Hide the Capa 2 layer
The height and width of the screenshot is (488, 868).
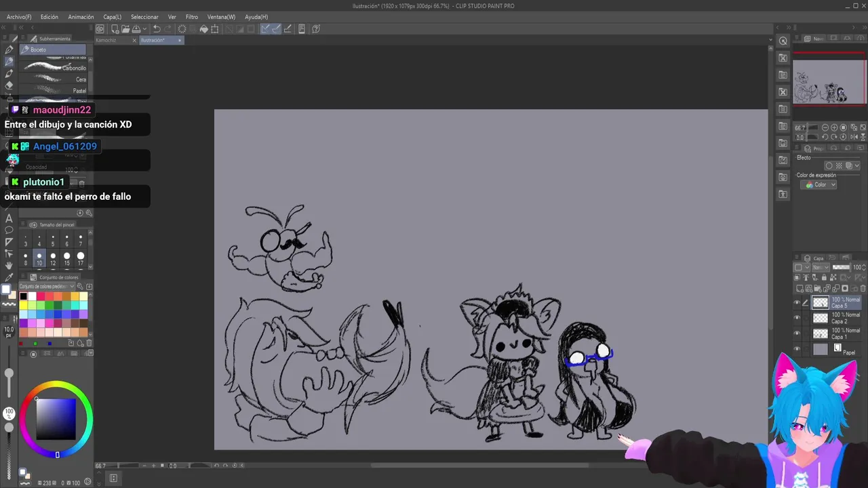(x=797, y=317)
